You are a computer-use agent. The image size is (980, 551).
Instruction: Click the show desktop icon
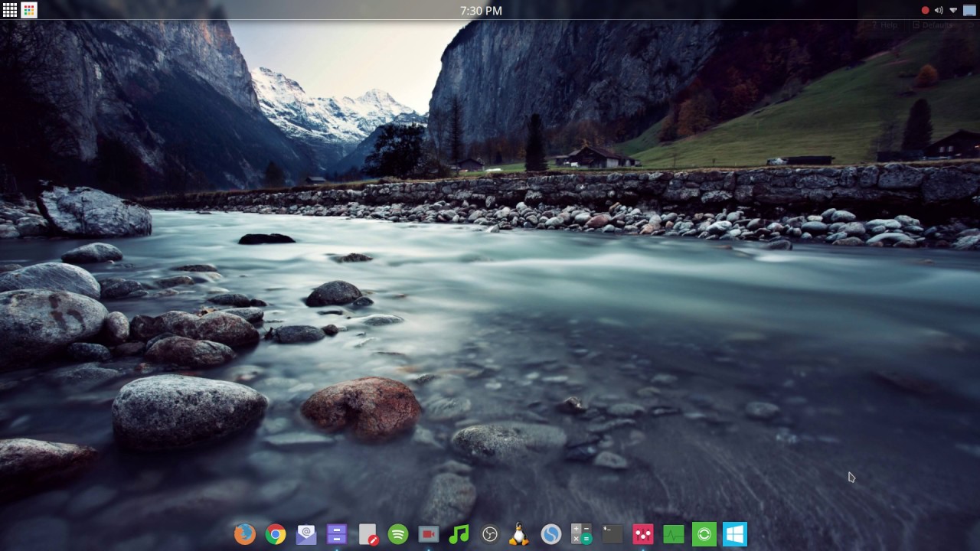(969, 11)
